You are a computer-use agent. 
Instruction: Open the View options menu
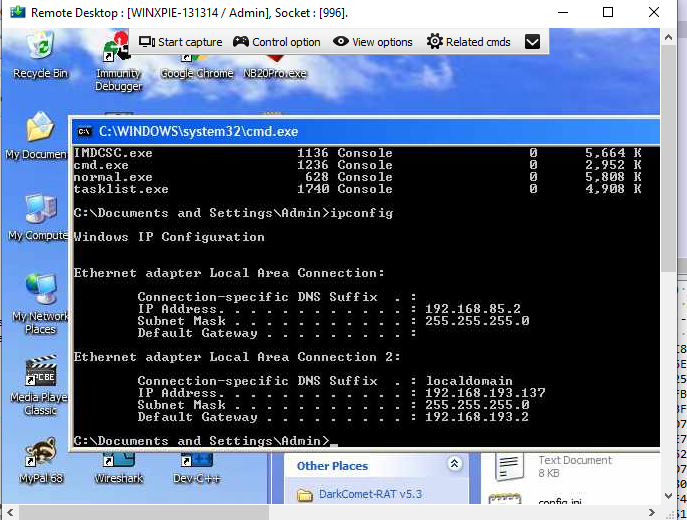[x=373, y=42]
